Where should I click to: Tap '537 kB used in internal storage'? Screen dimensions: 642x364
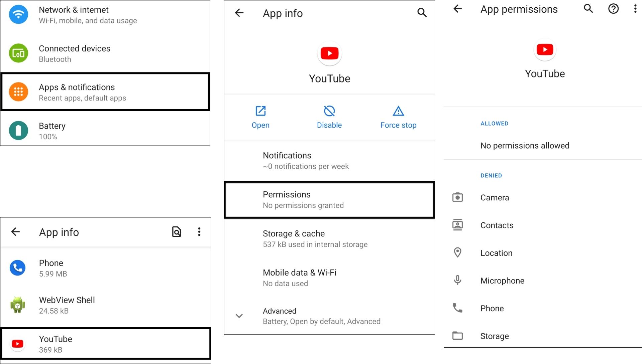point(315,244)
